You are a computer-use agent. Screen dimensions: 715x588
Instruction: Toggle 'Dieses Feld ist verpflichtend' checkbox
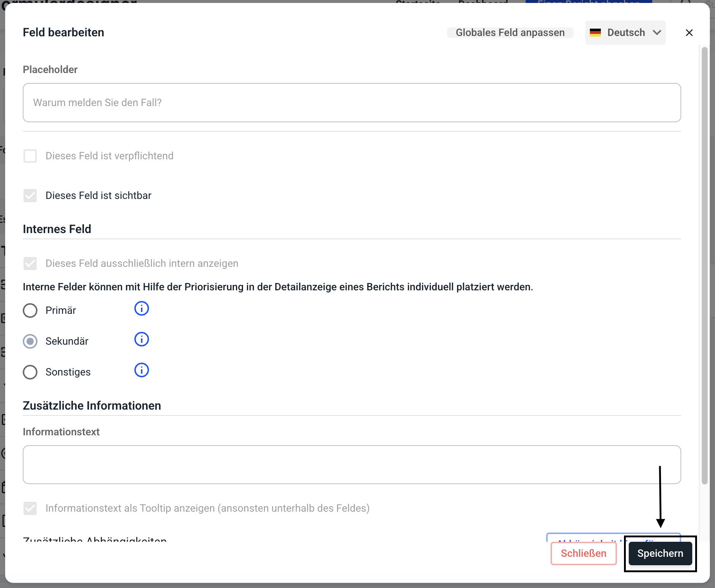(30, 156)
